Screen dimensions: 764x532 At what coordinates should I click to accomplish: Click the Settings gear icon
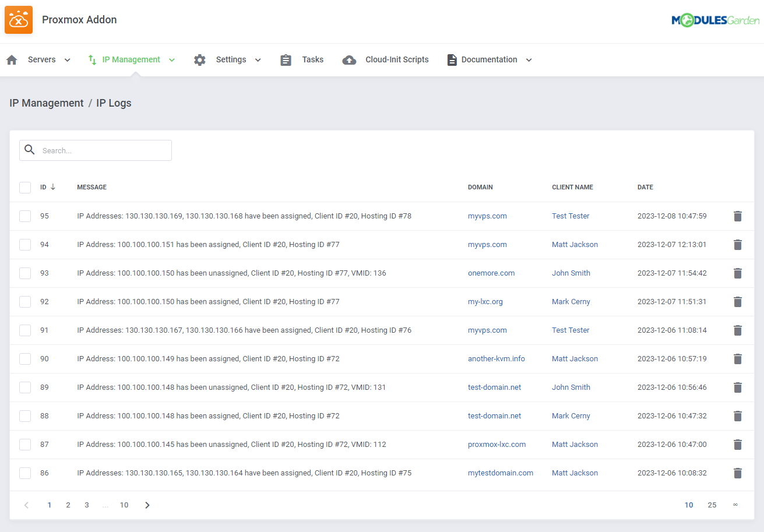click(200, 60)
